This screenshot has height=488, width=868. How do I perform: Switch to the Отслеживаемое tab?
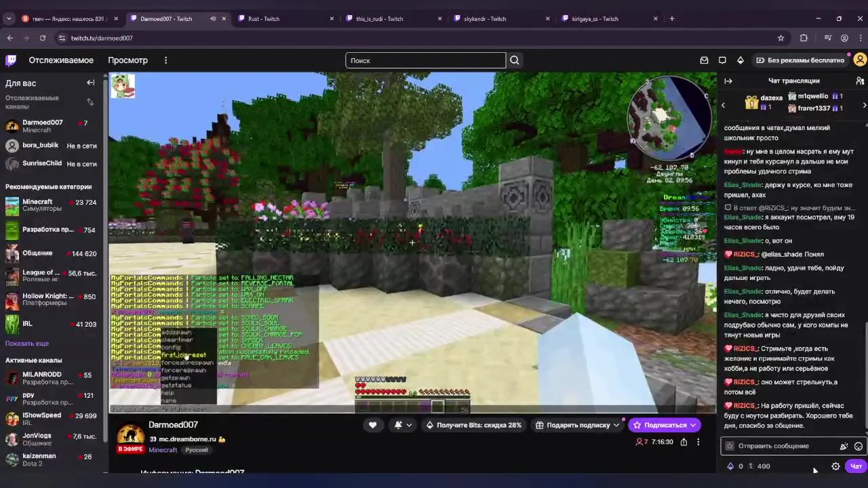[61, 60]
